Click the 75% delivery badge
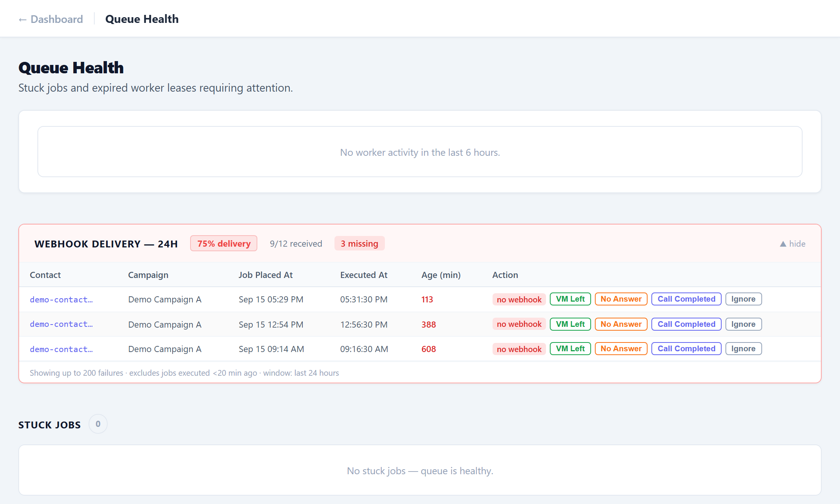840x504 pixels. pos(224,244)
